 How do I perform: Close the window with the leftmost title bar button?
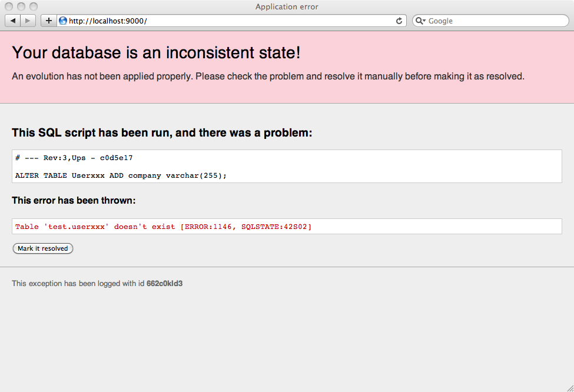9,6
